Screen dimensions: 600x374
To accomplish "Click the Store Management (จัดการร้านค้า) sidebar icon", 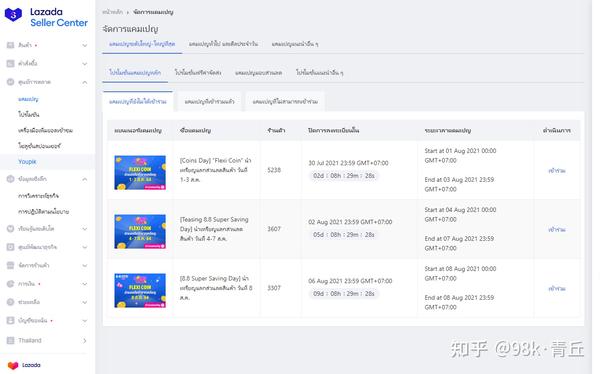I will click(10, 265).
